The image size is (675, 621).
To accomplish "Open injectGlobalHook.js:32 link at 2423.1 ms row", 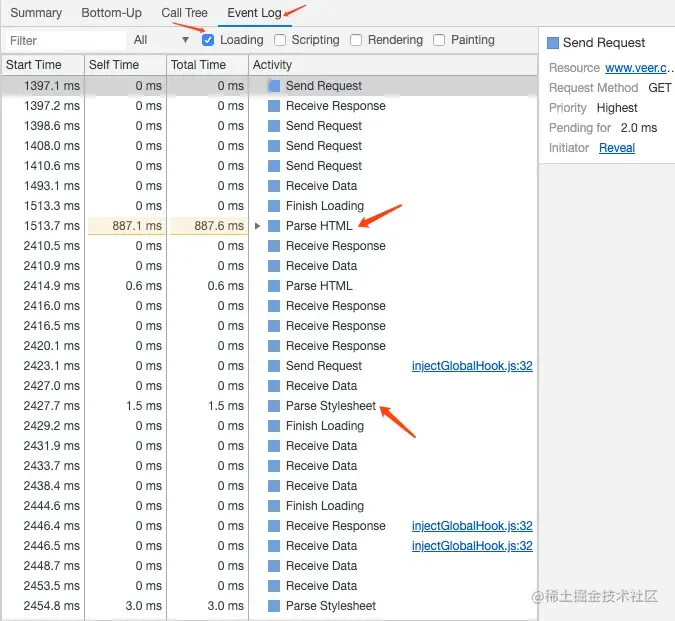I will [x=472, y=366].
